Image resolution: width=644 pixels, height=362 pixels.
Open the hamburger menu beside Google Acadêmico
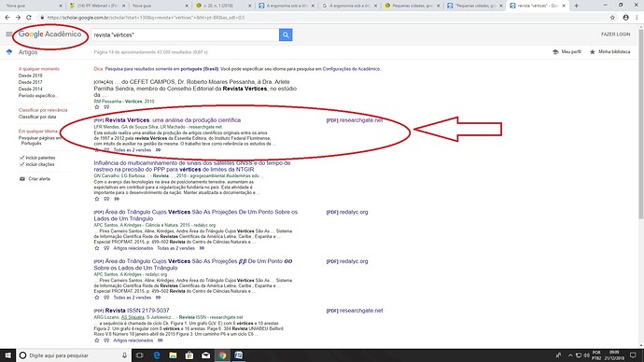9,35
